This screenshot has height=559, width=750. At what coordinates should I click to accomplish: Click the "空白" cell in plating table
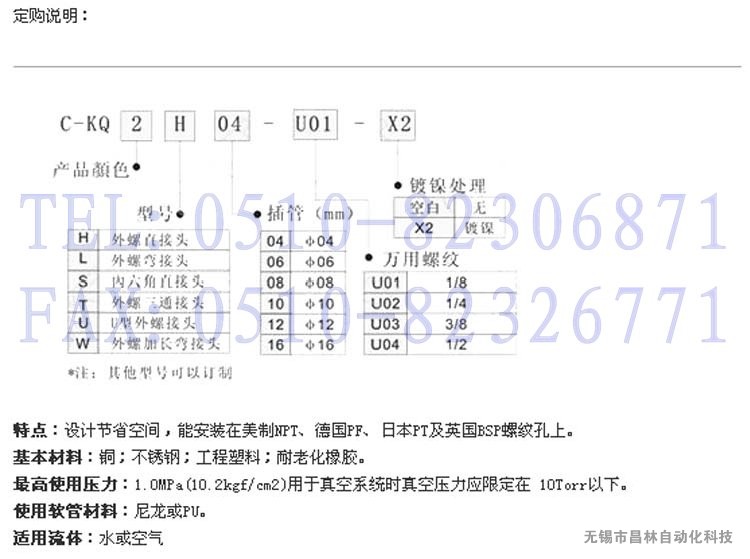(x=423, y=207)
